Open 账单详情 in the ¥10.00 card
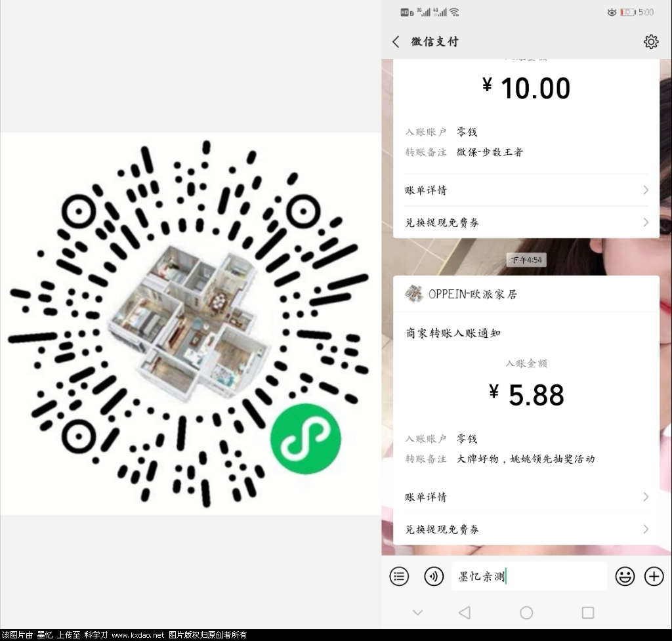This screenshot has width=672, height=641. pos(526,190)
